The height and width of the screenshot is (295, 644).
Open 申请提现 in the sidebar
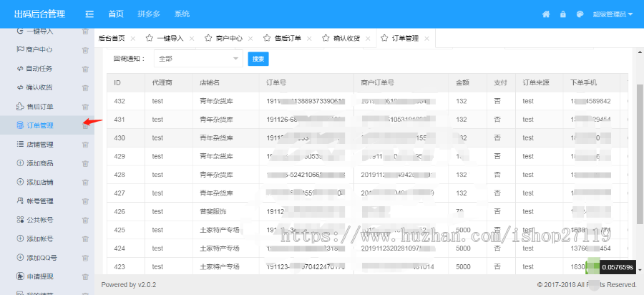[x=40, y=277]
